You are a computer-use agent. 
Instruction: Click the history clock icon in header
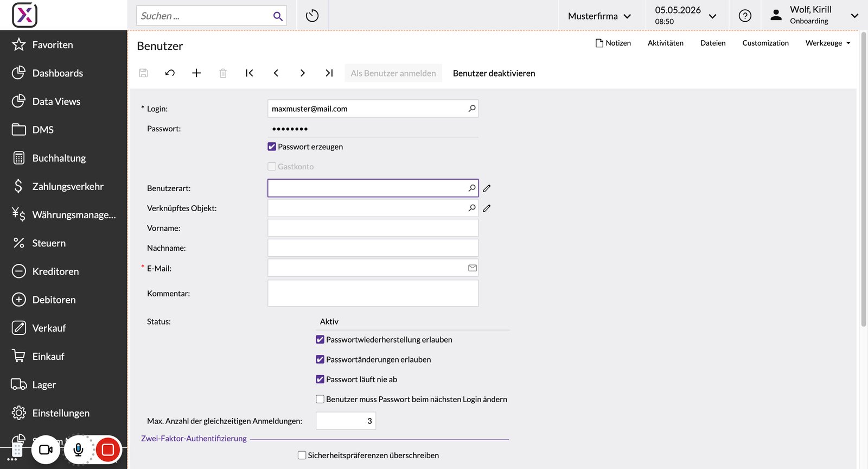[x=312, y=16]
